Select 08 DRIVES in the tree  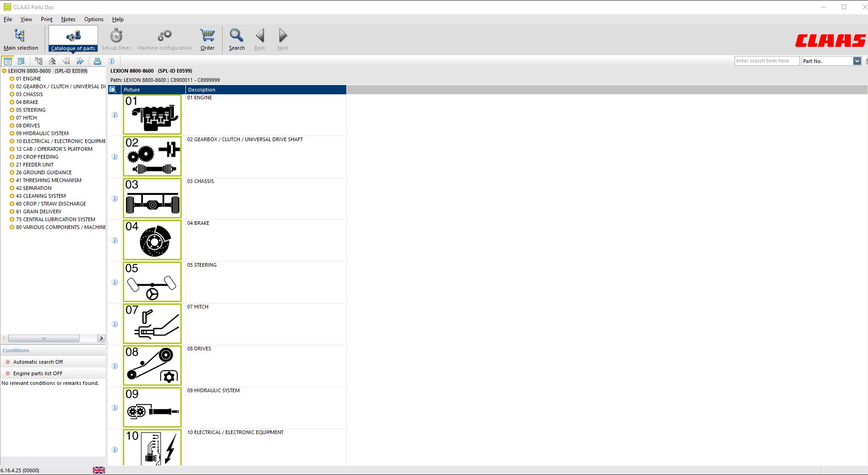[28, 126]
